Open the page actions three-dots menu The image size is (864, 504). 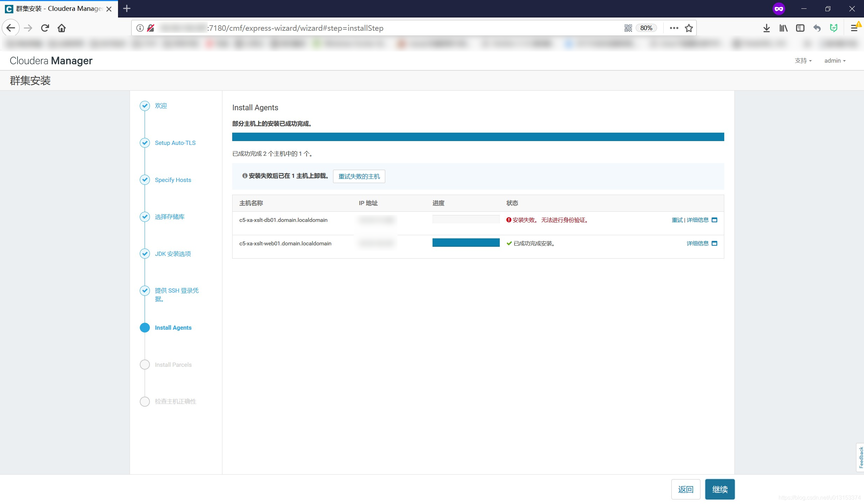tap(674, 28)
